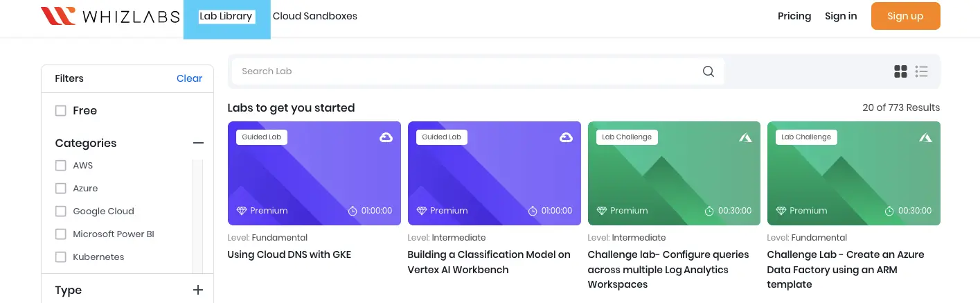The image size is (980, 303).
Task: Click Google Cloud icon on Using Cloud DNS card
Action: coord(386,137)
